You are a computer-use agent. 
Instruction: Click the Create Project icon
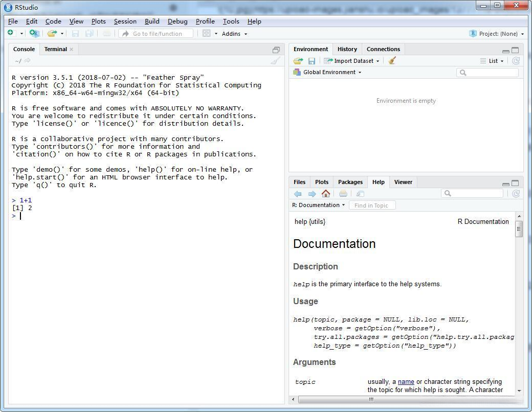(x=34, y=33)
